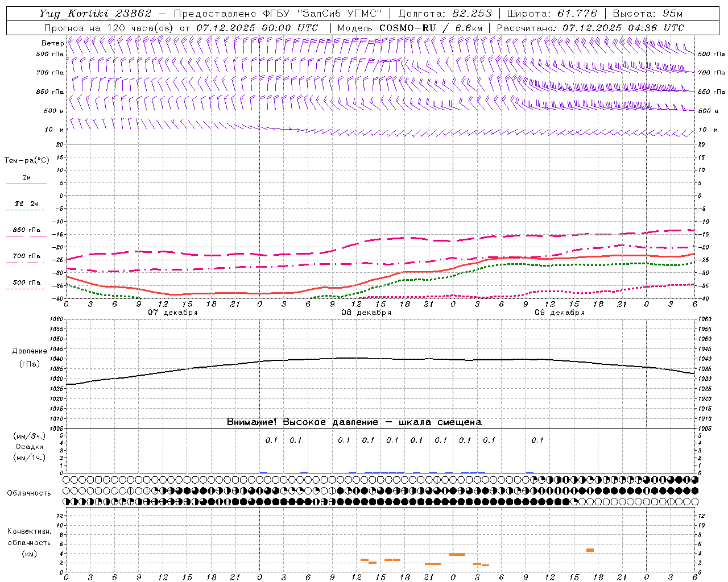This screenshot has width=728, height=582.
Task: Click the 08 декабря date label
Action: [366, 313]
